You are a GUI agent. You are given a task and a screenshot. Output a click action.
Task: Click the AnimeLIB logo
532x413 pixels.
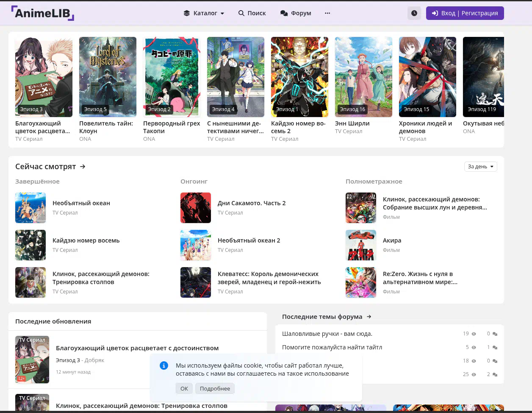[42, 13]
